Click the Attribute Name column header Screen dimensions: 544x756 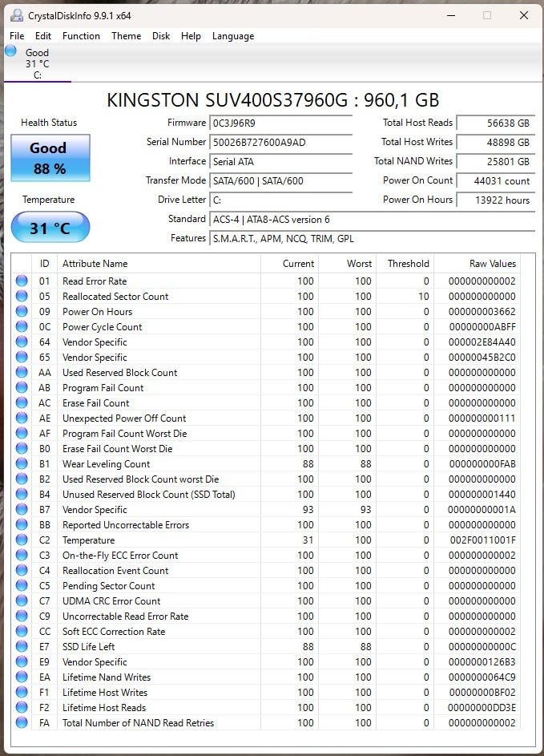[159, 264]
